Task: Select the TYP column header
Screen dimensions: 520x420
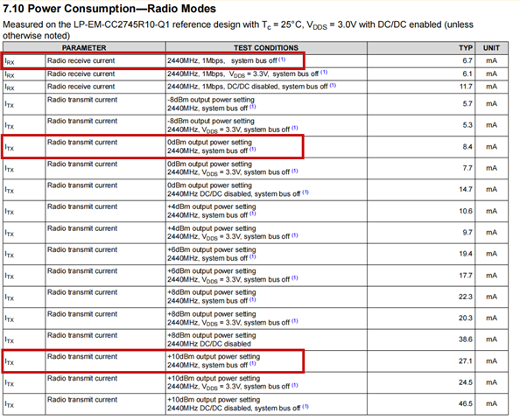Action: [x=466, y=48]
